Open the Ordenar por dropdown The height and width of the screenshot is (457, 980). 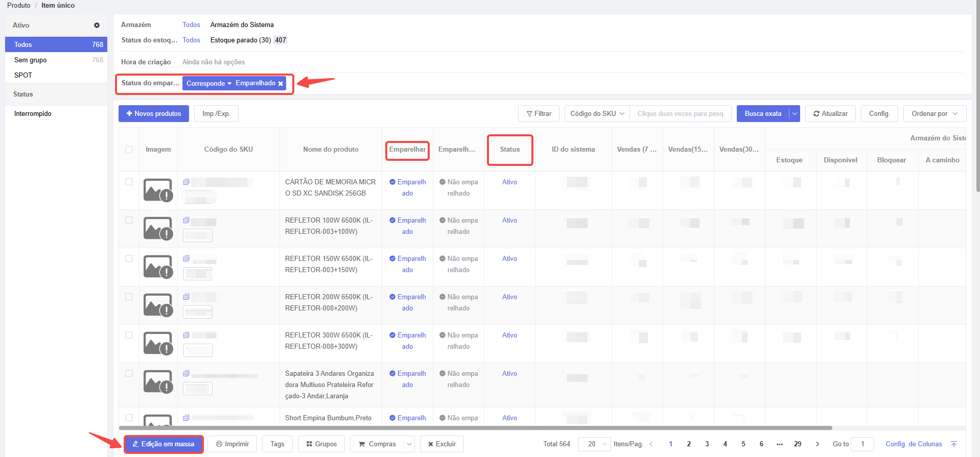coord(934,113)
